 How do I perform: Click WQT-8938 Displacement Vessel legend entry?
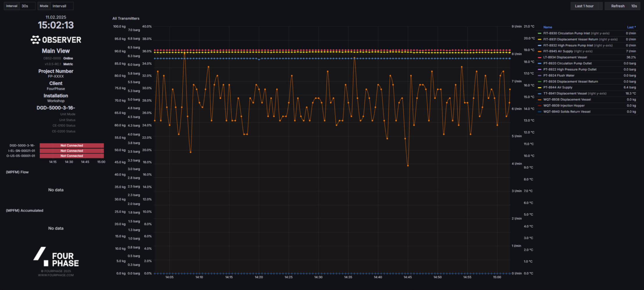(x=567, y=100)
